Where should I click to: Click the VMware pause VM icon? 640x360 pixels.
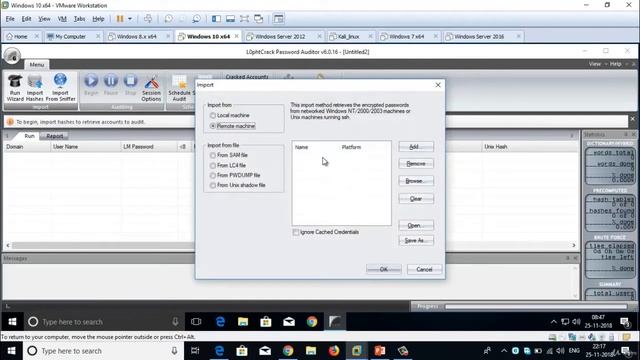[120, 19]
